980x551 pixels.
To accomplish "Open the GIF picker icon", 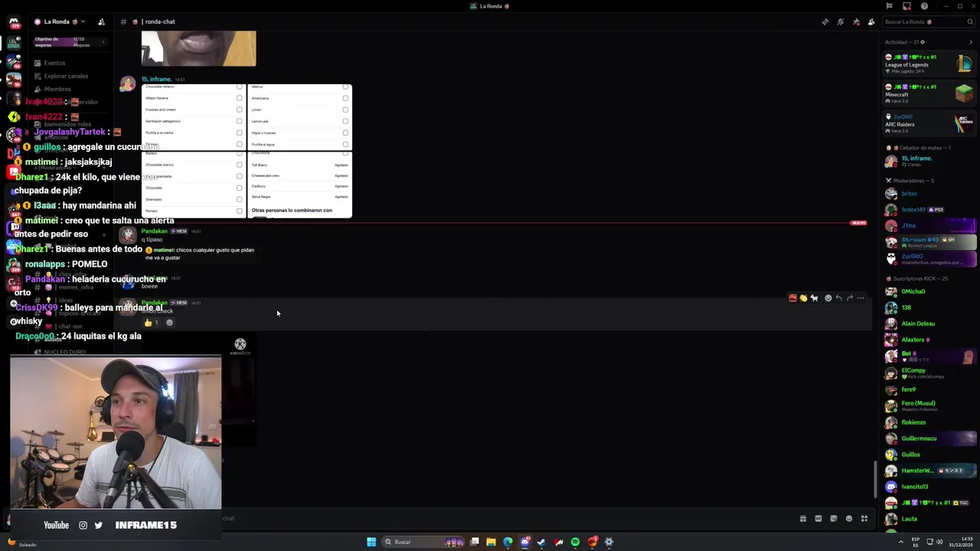I will coord(818,518).
